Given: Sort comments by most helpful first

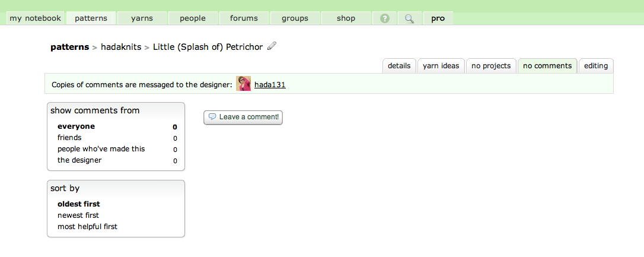Looking at the screenshot, I should [87, 227].
